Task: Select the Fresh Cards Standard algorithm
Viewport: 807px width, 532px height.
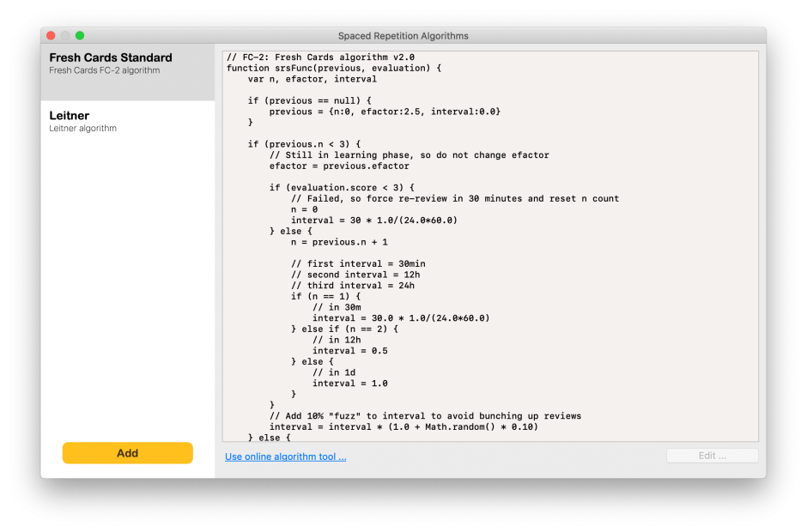Action: (x=128, y=72)
